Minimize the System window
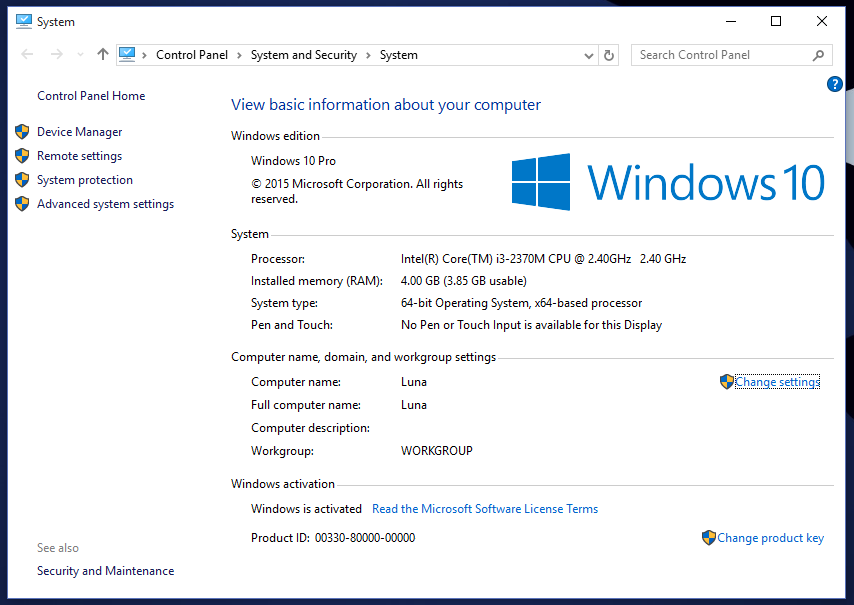The height and width of the screenshot is (605, 854). tap(731, 21)
